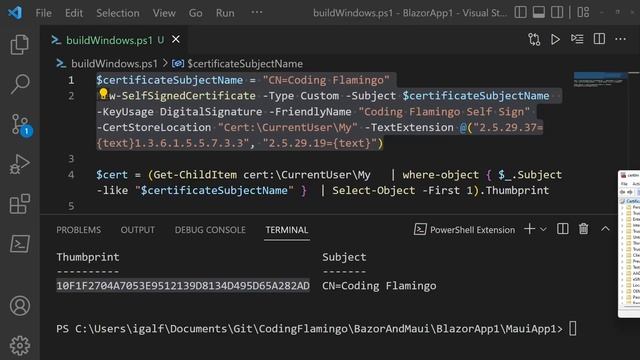Screen dimensions: 640x360
Task: Click the thumbprint value in terminal output
Action: [x=183, y=286]
